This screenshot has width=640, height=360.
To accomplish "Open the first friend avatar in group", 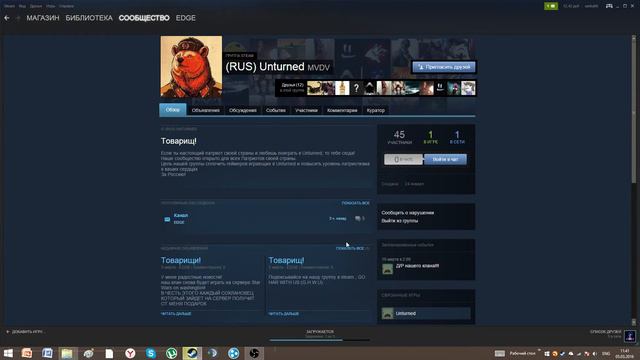I will pos(314,88).
